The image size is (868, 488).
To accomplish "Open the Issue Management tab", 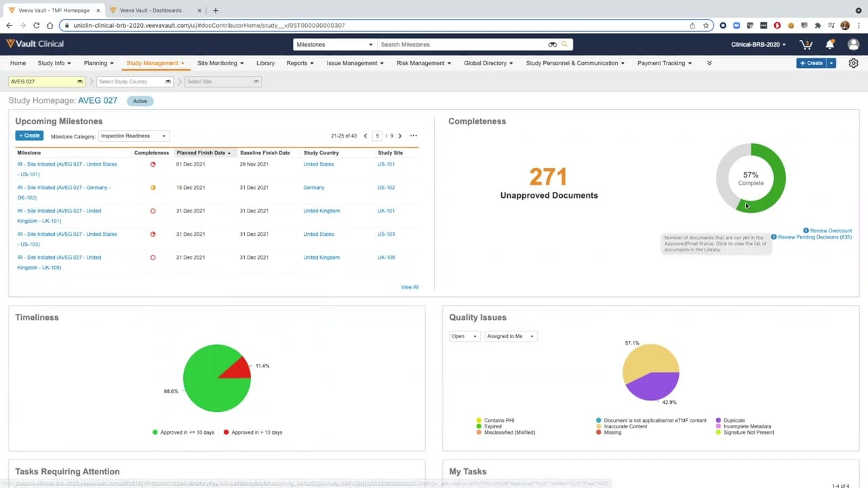I will 355,63.
